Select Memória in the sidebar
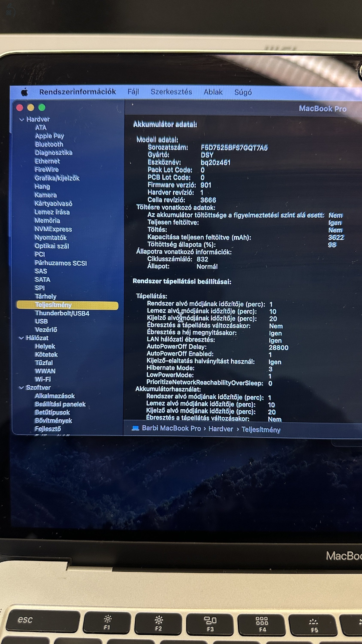Viewport: 362px width, 644px height. click(47, 221)
